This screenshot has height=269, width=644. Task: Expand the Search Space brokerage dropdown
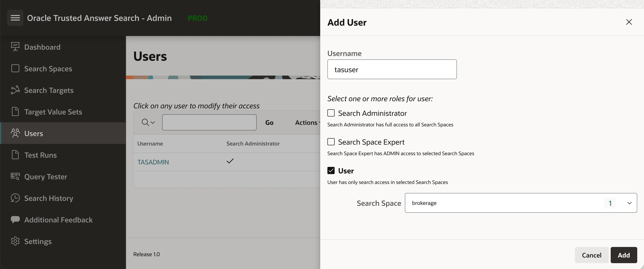point(630,203)
